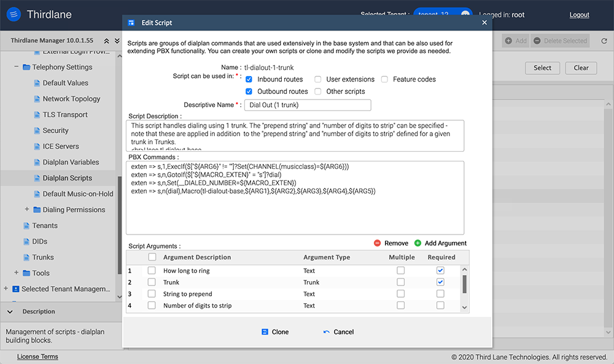Click the Trunks page icon
The width and height of the screenshot is (614, 364).
26,258
